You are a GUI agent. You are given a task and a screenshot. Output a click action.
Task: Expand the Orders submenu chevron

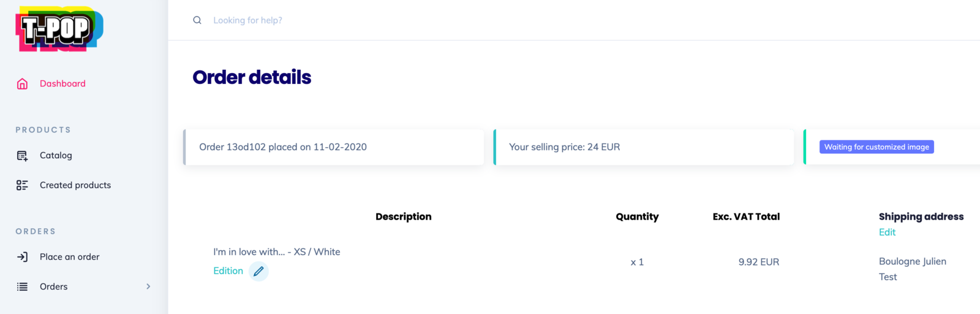(148, 286)
